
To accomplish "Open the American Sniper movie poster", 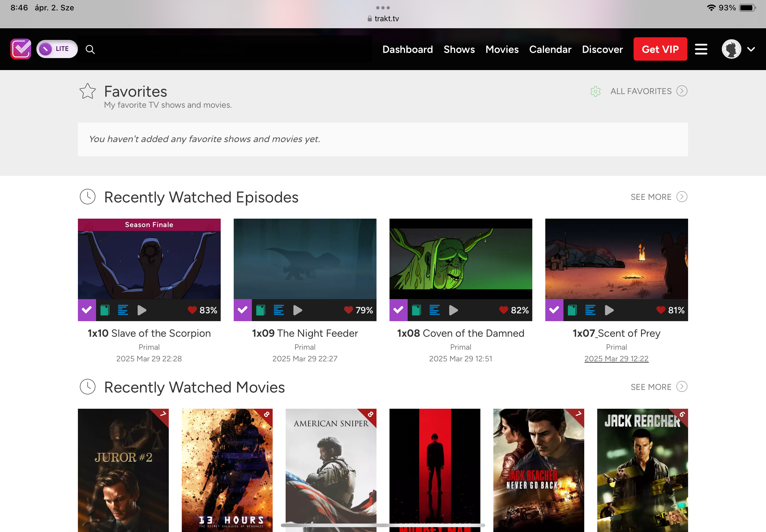I will pyautogui.click(x=330, y=467).
